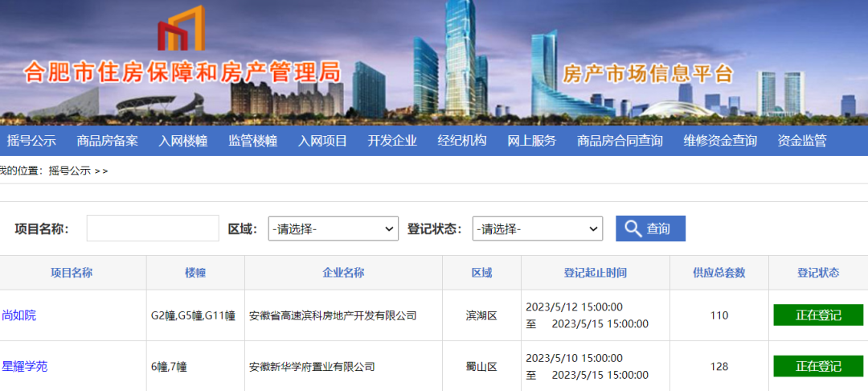Click the orange-red building logo icon

pos(182,27)
